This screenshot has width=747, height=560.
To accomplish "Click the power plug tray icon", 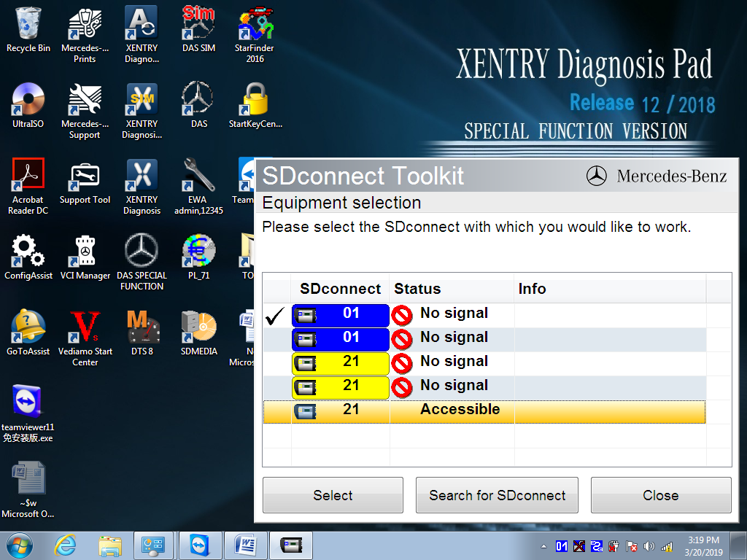I will coord(614,546).
